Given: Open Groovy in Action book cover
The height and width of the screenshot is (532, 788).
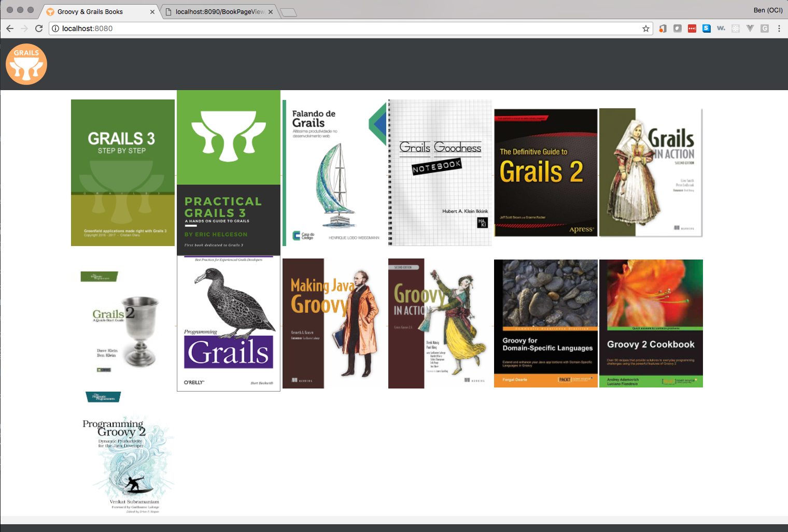Looking at the screenshot, I should (440, 323).
